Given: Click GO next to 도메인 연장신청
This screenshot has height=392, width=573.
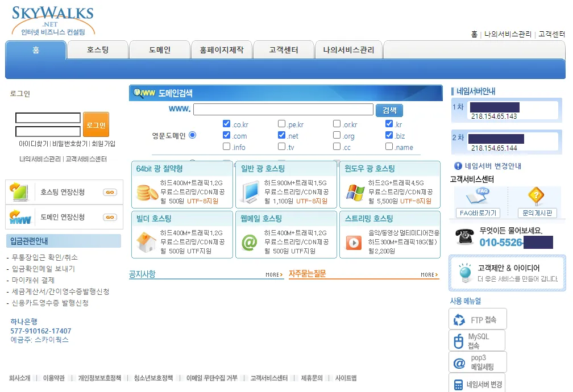Looking at the screenshot, I should 111,217.
